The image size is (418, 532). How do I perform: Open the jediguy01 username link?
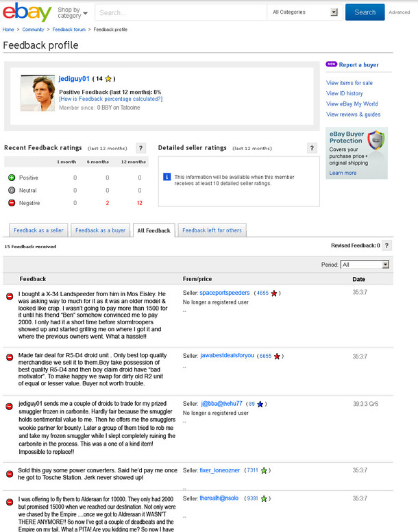pos(73,79)
